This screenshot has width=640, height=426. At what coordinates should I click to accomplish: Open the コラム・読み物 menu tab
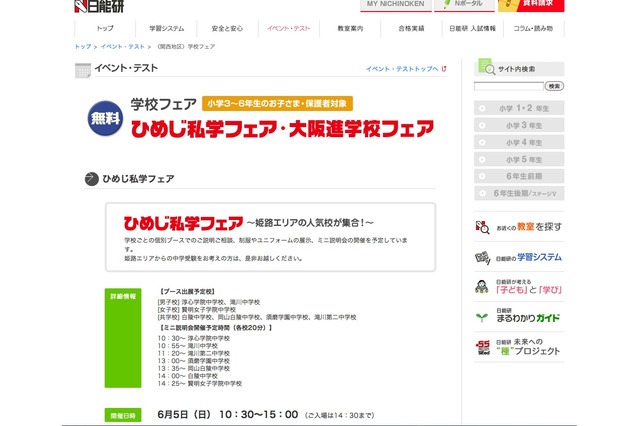pyautogui.click(x=533, y=28)
